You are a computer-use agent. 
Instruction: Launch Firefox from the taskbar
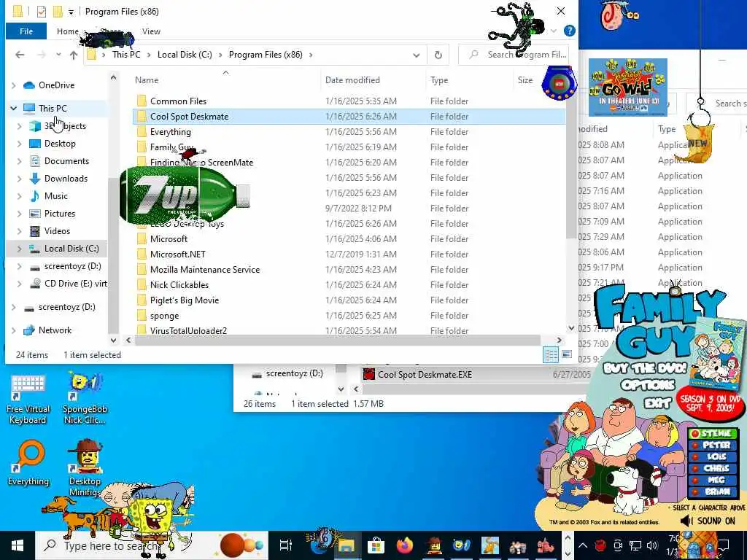(404, 545)
